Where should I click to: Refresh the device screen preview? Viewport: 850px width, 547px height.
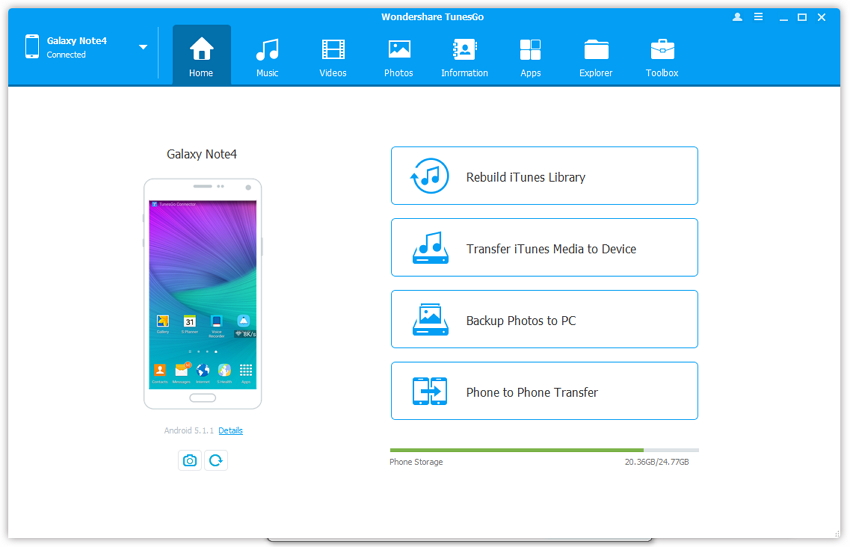coord(216,460)
